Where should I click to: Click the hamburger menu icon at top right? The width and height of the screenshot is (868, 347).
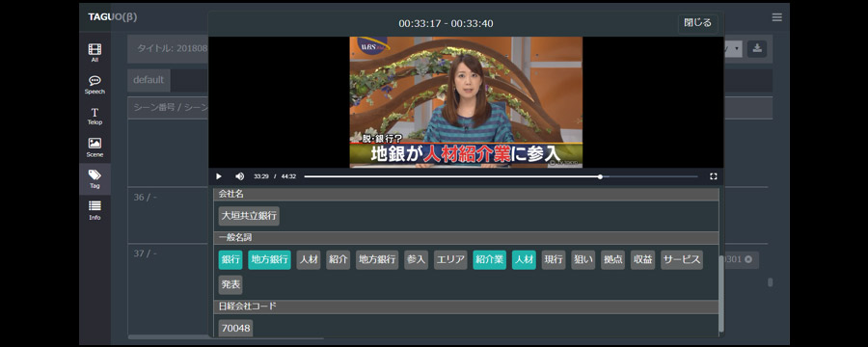pos(776,17)
